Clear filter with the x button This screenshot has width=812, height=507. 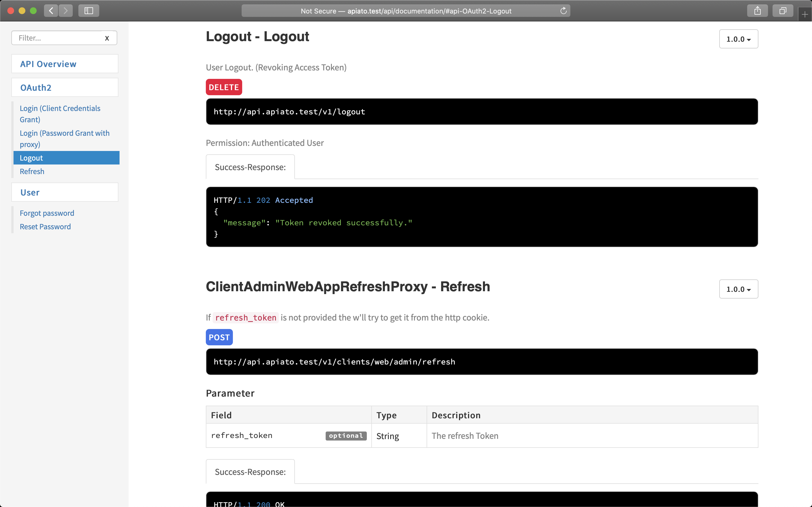[107, 38]
